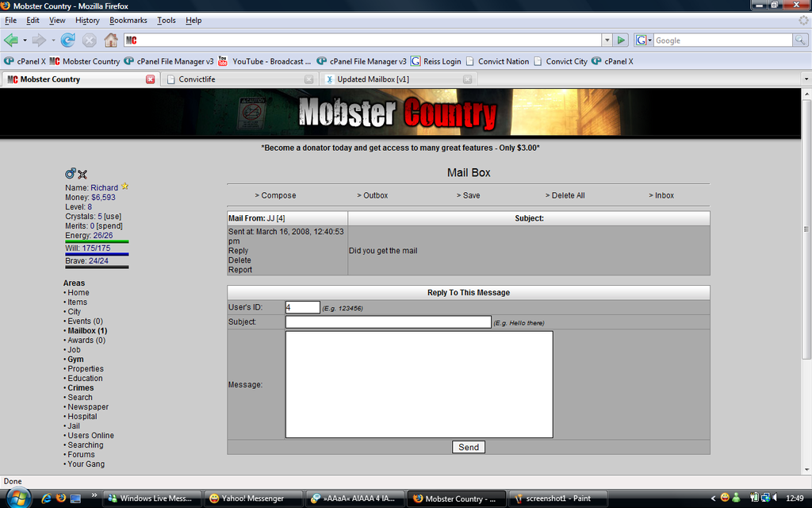Open the Bookmarks menu
The image size is (812, 508).
[x=128, y=20]
